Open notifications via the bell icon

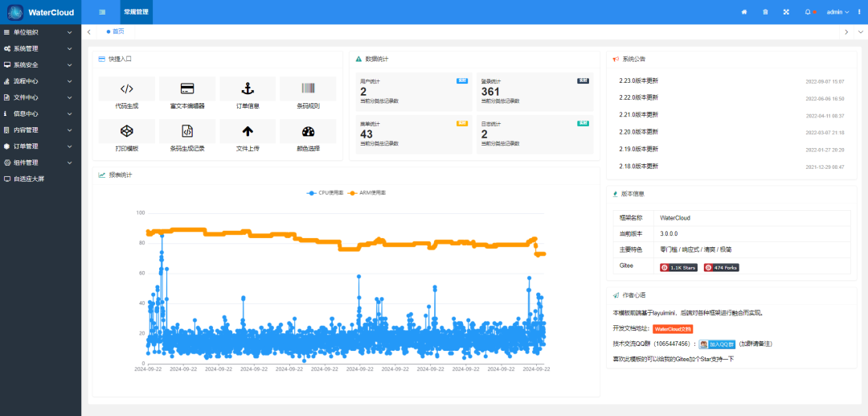808,12
